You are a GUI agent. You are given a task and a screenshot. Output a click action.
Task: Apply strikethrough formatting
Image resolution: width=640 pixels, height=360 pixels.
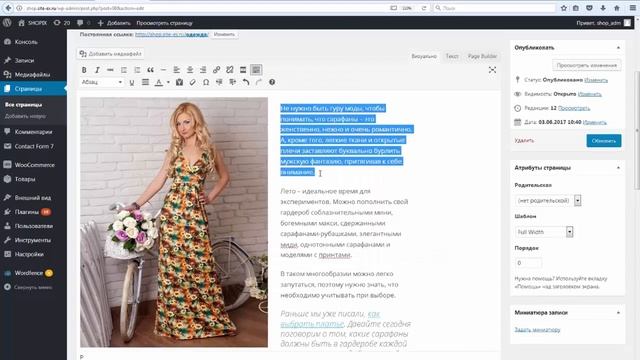coord(110,70)
